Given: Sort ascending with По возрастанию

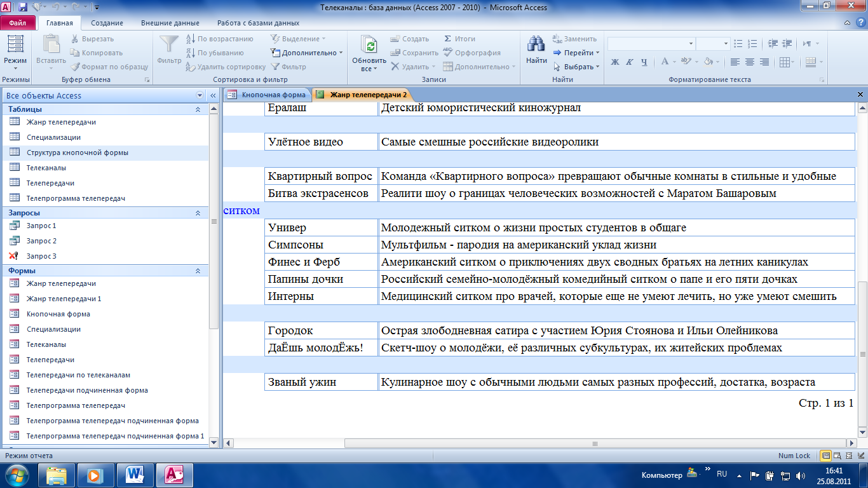Looking at the screenshot, I should tap(219, 39).
